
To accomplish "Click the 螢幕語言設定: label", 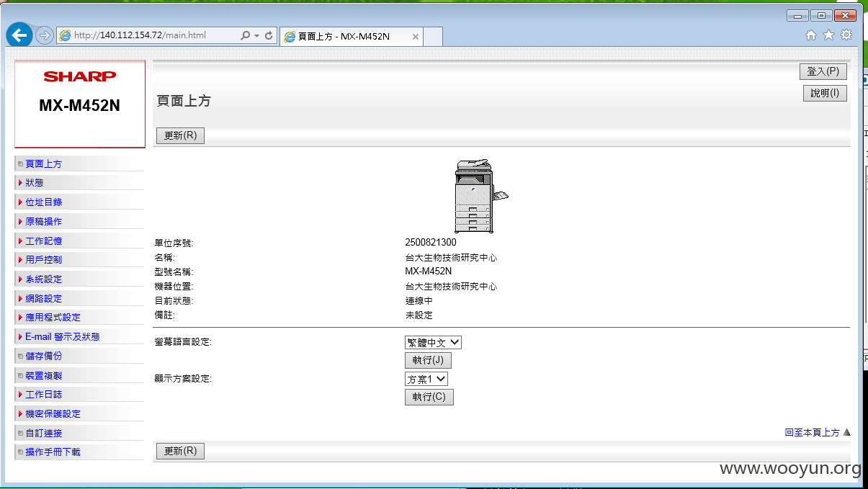I will tap(183, 342).
